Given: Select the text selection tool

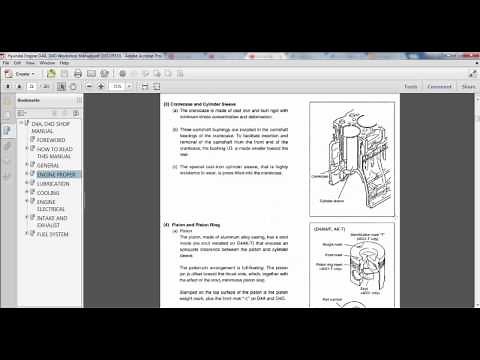Looking at the screenshot, I should [x=61, y=86].
